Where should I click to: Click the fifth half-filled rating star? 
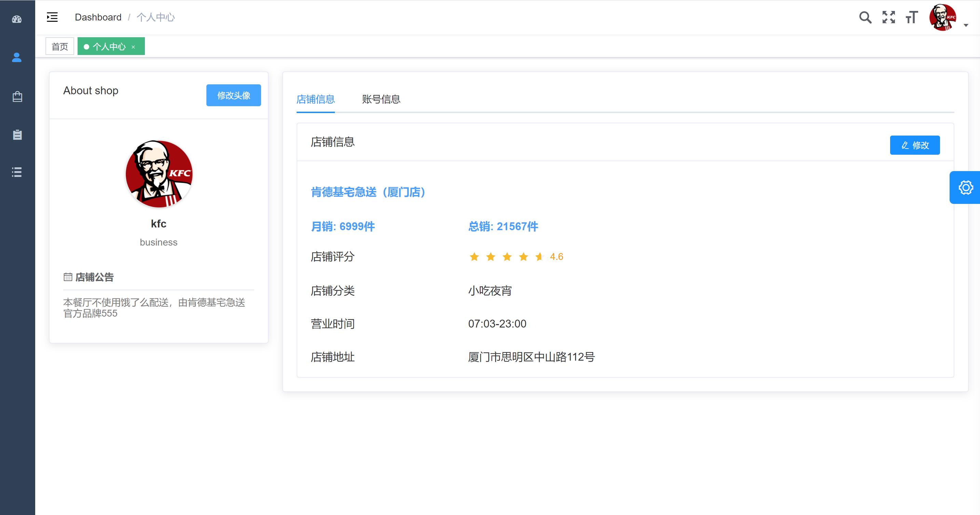(x=539, y=257)
